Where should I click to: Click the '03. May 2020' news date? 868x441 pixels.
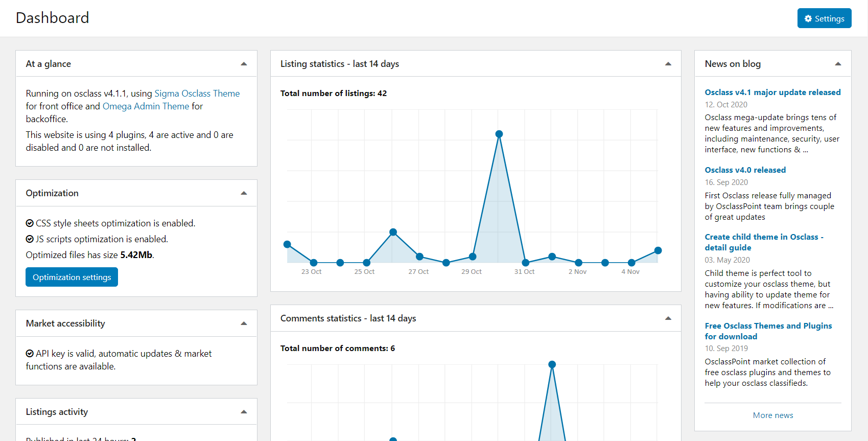(728, 260)
